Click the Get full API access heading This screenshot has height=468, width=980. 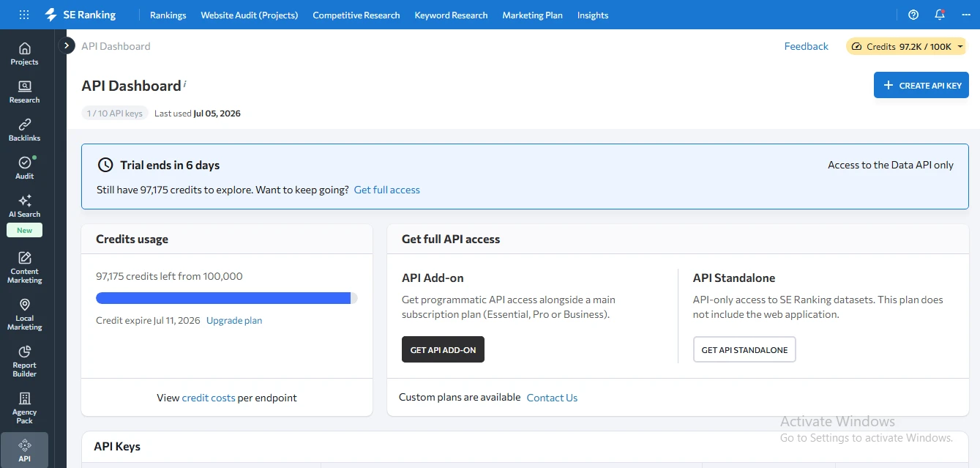451,239
